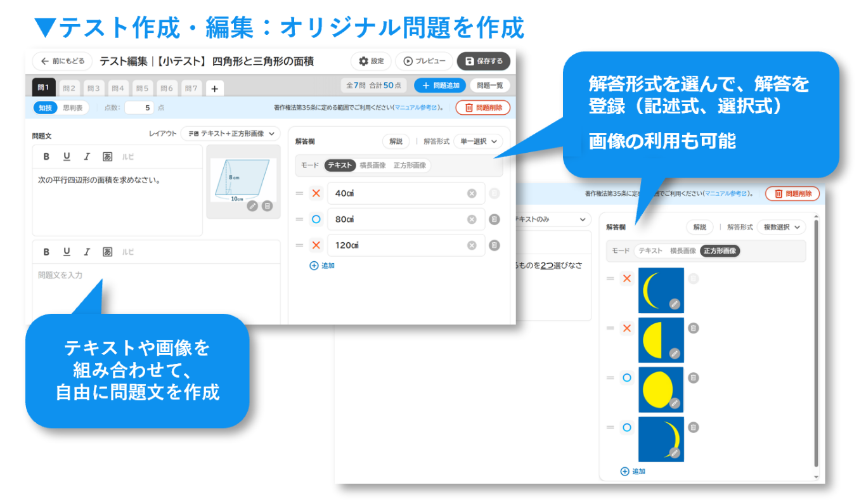Delete the 120㎠ answer option via trash icon

(494, 245)
